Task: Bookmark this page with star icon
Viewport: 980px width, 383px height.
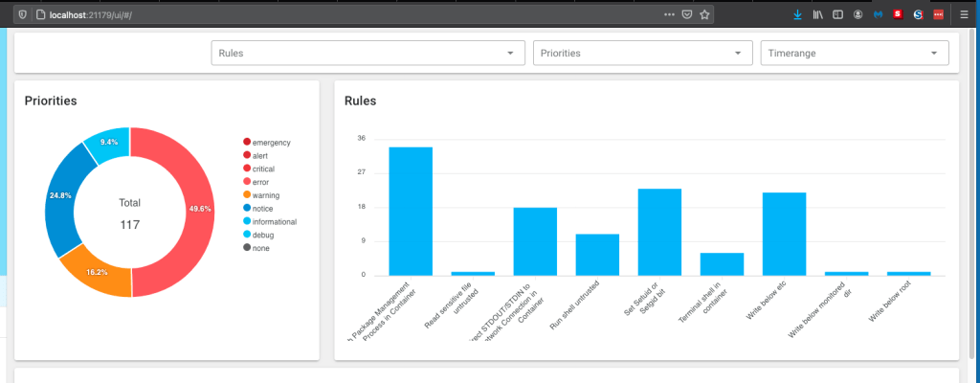Action: tap(704, 14)
